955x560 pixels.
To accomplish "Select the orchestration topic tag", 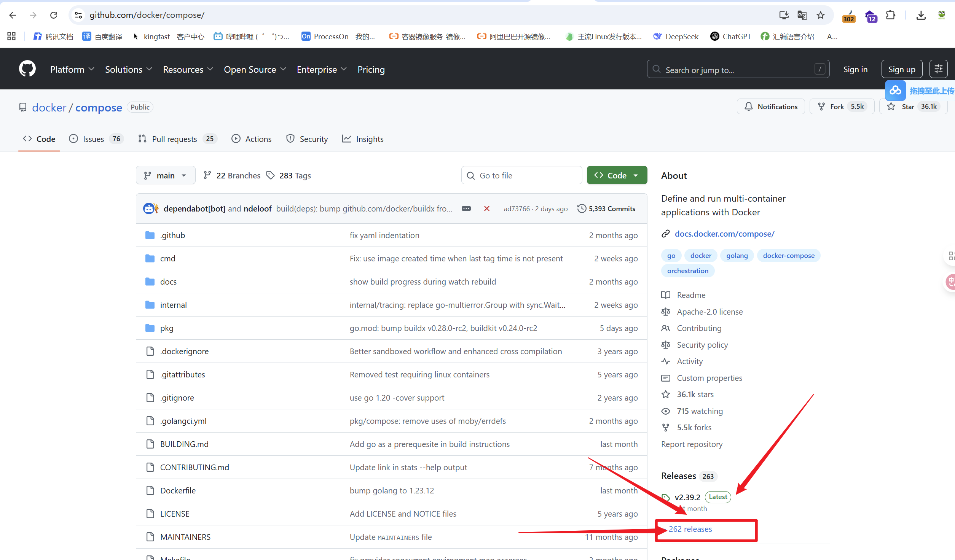I will click(x=688, y=271).
